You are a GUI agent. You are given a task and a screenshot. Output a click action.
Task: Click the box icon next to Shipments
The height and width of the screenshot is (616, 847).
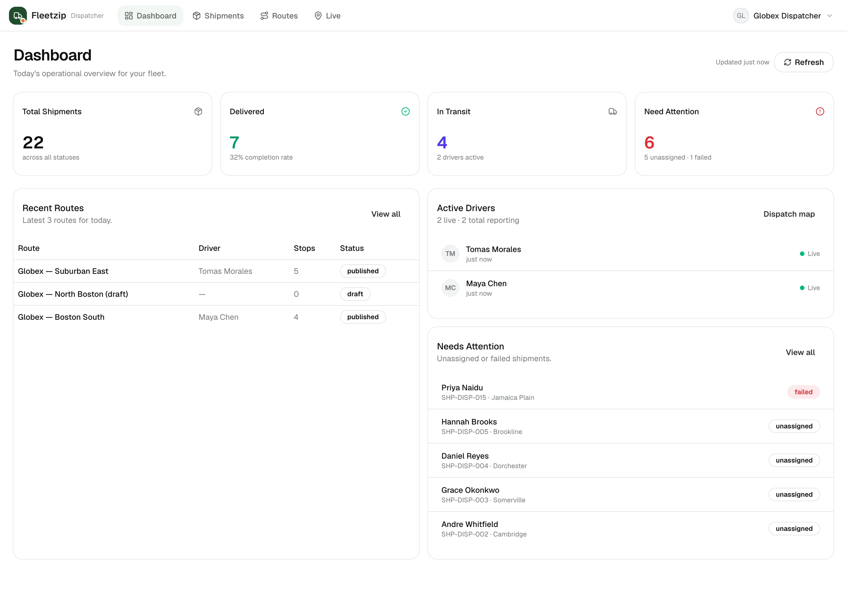pyautogui.click(x=197, y=16)
